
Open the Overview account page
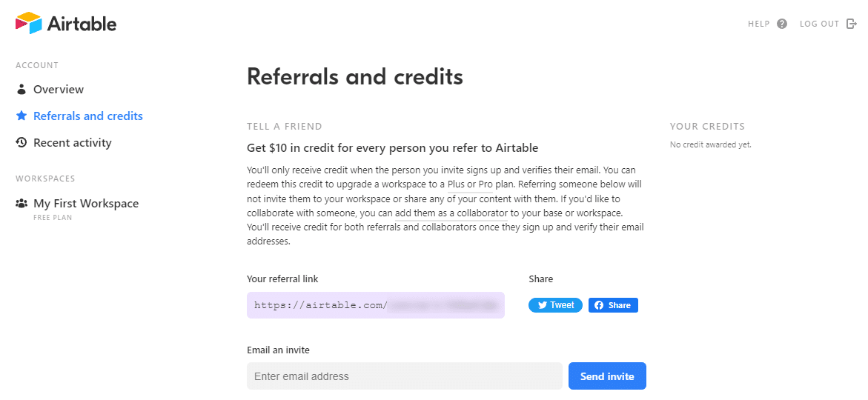pyautogui.click(x=58, y=89)
